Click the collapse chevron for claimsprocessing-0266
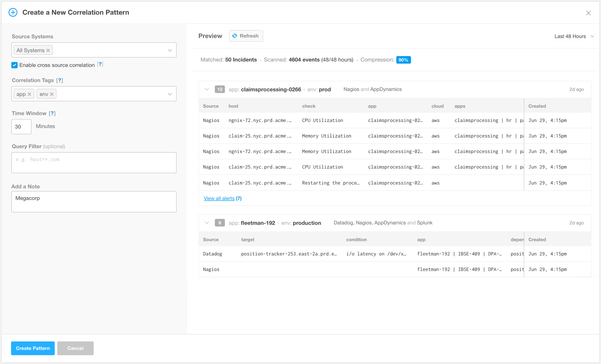 tap(206, 89)
